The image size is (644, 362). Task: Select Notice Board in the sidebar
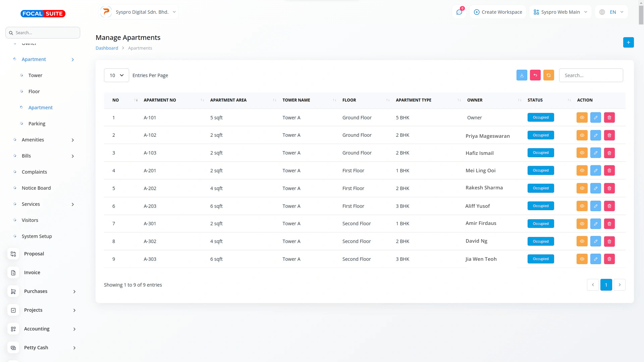click(36, 188)
